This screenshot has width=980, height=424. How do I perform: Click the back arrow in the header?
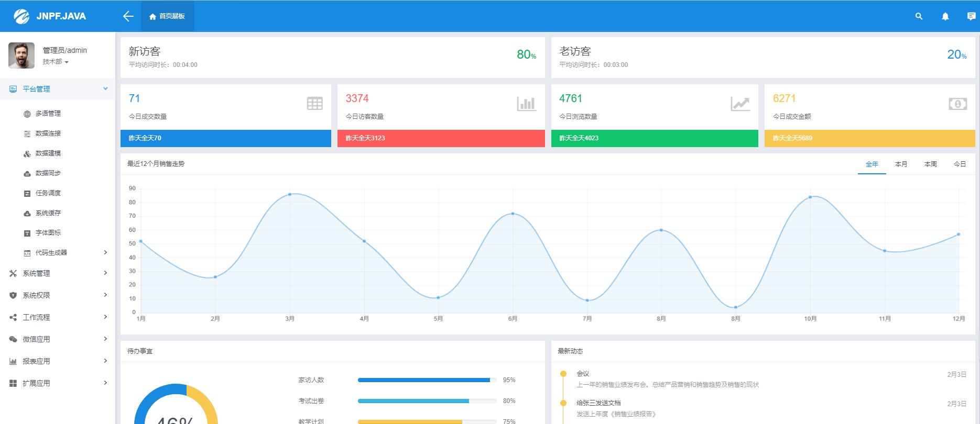pyautogui.click(x=128, y=16)
